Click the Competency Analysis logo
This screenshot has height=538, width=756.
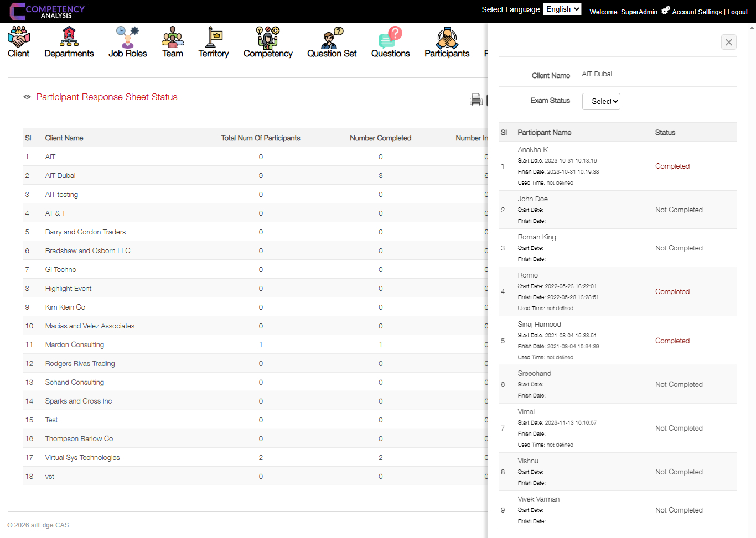tap(47, 11)
